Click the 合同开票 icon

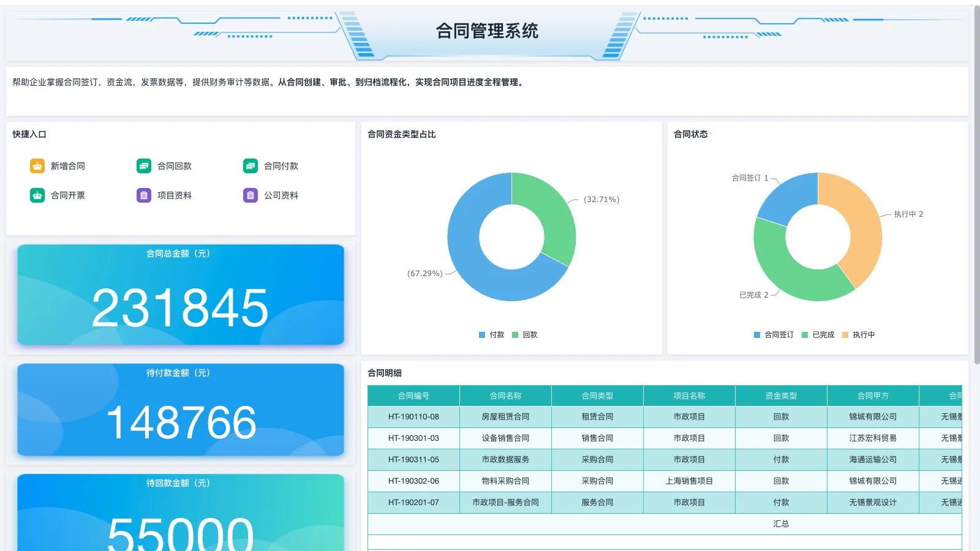(x=38, y=195)
